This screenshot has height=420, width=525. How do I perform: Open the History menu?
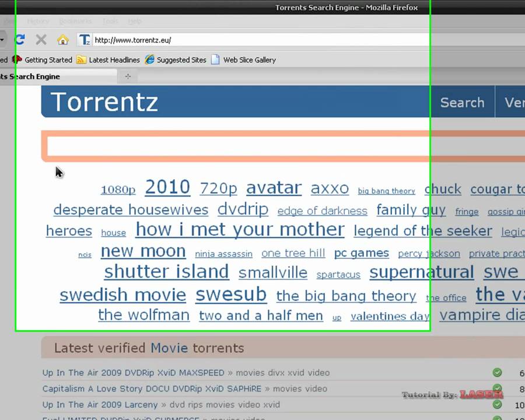point(38,21)
